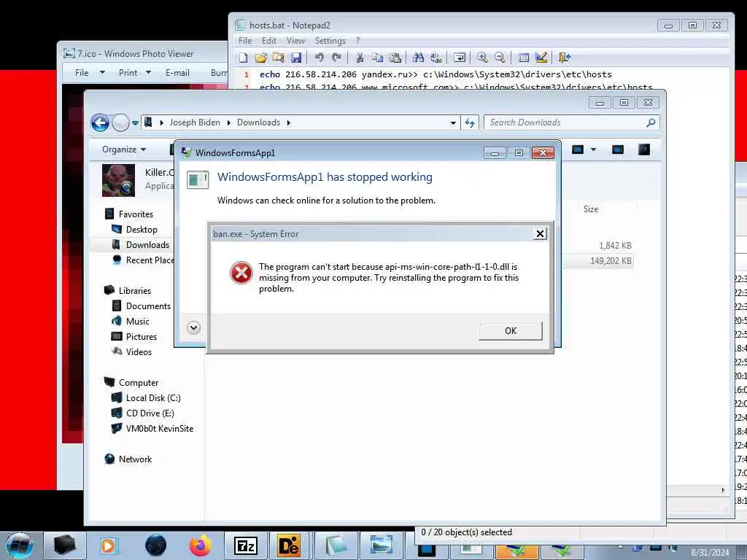Click Size column header in Explorer
Screen dimensions: 747x560
591,209
